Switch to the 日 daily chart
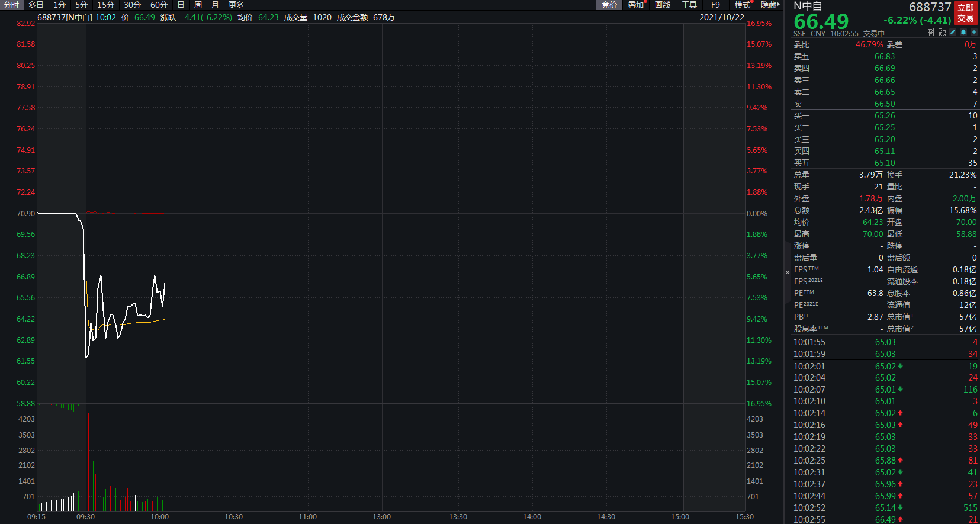Viewport: 980px width, 524px height. (181, 5)
